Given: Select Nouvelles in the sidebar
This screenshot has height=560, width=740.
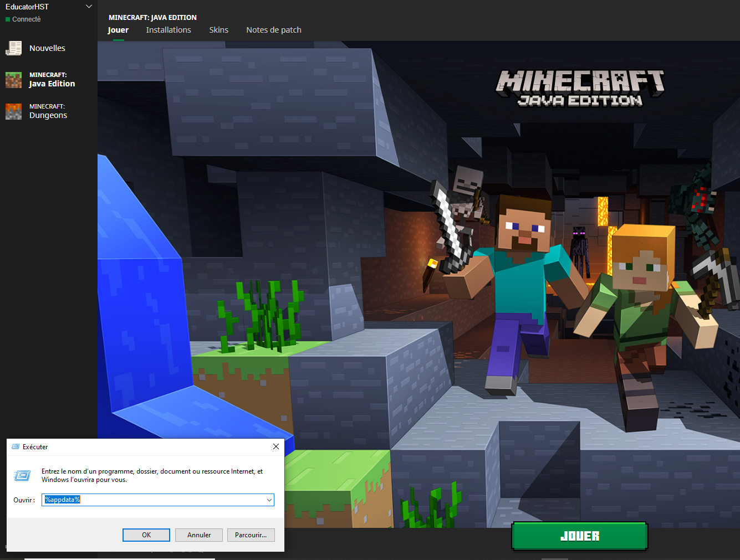Looking at the screenshot, I should click(x=47, y=48).
